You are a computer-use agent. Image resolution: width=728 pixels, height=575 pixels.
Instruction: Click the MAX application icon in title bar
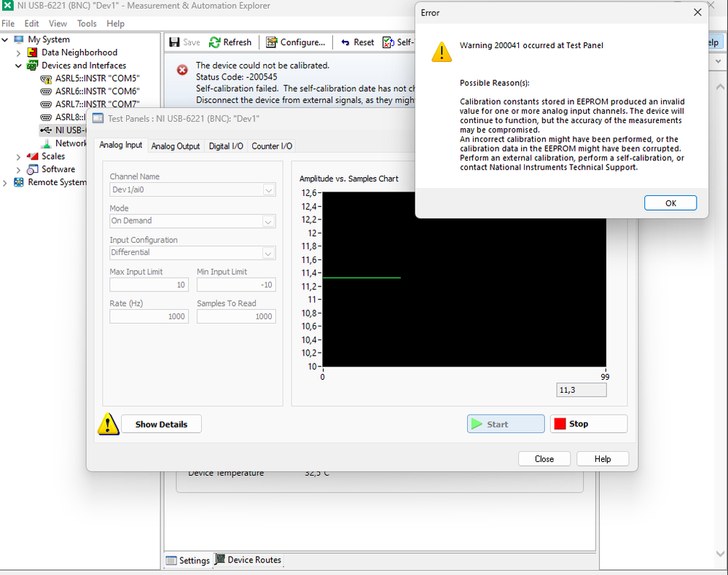(x=7, y=6)
